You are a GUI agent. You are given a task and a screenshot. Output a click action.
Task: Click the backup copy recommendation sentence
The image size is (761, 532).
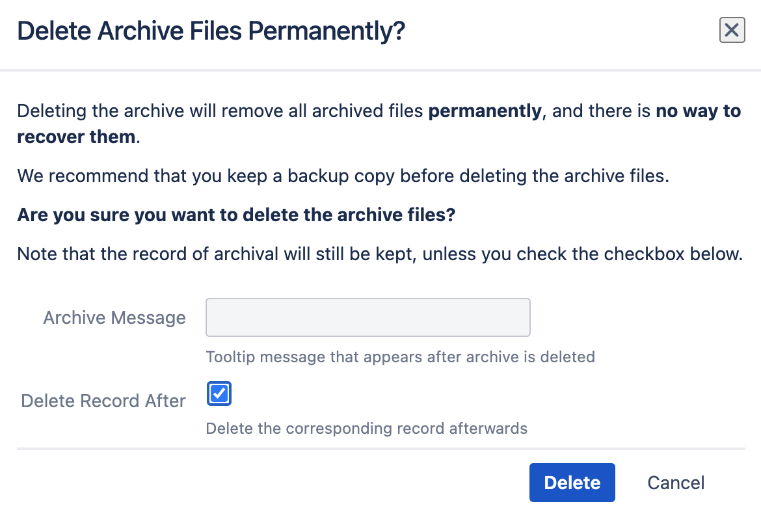(343, 176)
